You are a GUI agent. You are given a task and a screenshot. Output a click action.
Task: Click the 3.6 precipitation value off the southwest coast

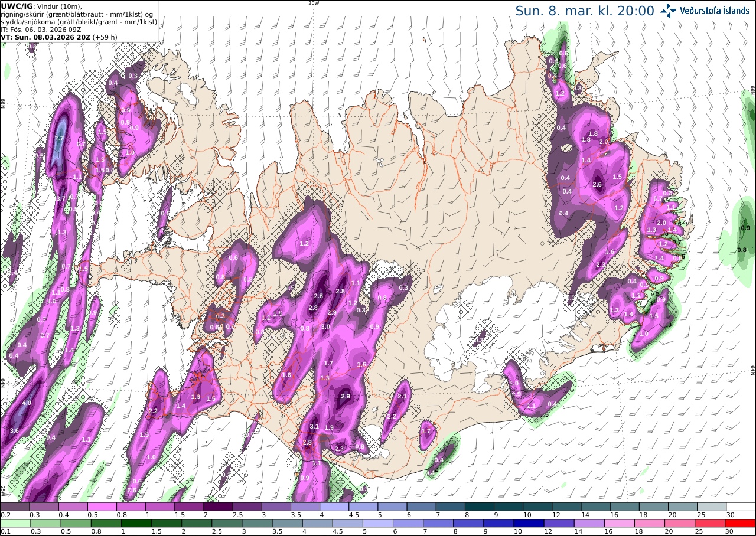(x=14, y=431)
